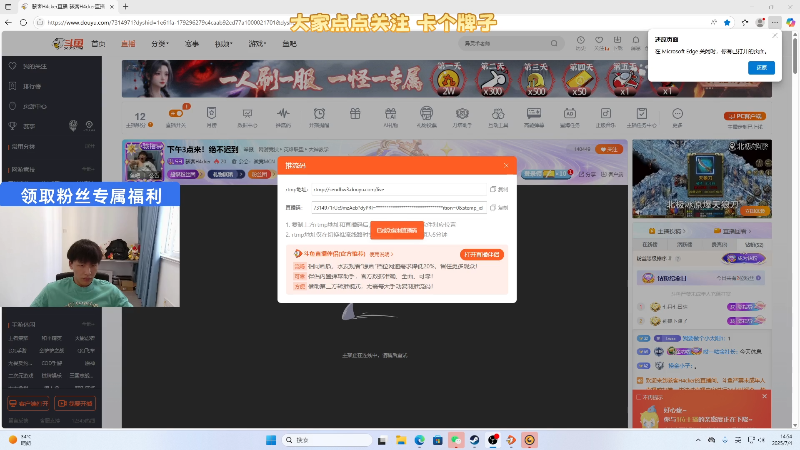
Task: Copy the stream key with its copy button
Action: point(499,208)
